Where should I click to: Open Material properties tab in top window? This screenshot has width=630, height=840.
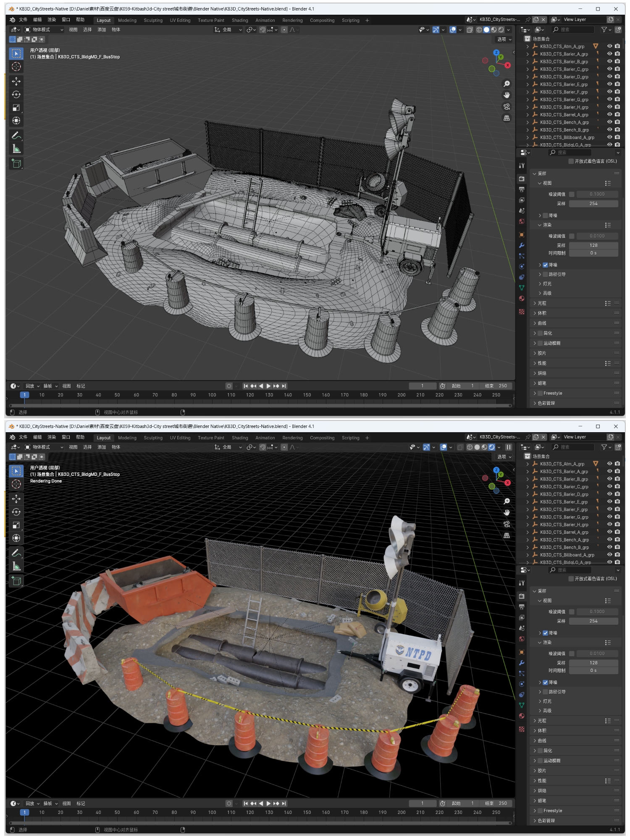click(522, 298)
